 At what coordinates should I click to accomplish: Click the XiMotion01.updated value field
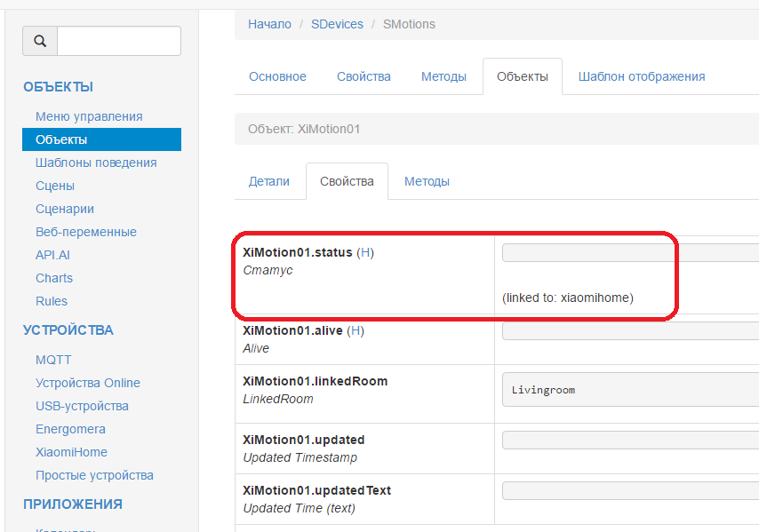click(x=630, y=441)
